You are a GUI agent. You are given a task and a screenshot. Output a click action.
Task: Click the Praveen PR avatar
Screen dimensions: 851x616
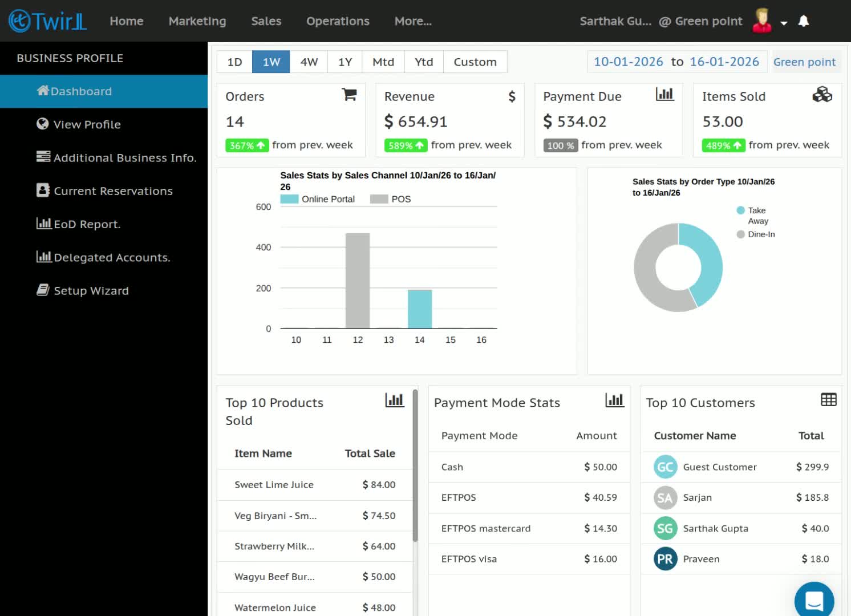(x=665, y=559)
